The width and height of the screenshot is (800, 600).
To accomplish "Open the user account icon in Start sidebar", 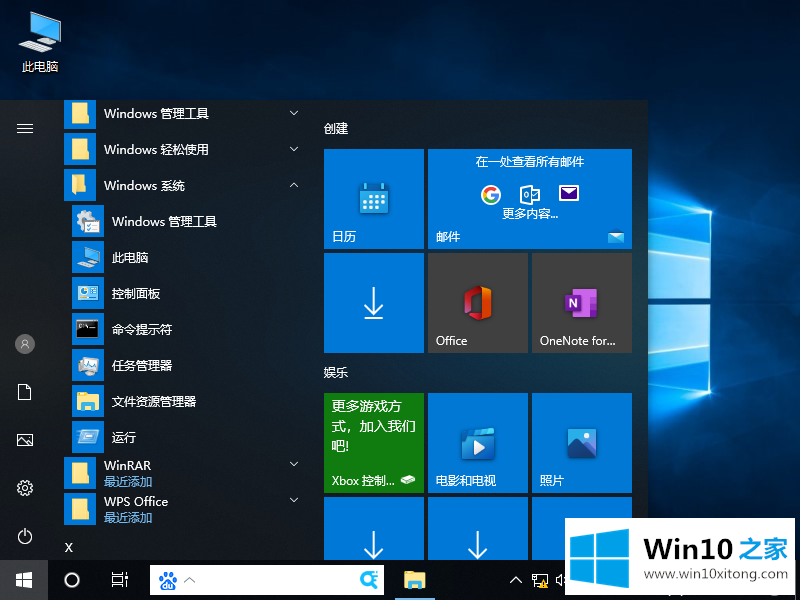I will click(x=25, y=344).
